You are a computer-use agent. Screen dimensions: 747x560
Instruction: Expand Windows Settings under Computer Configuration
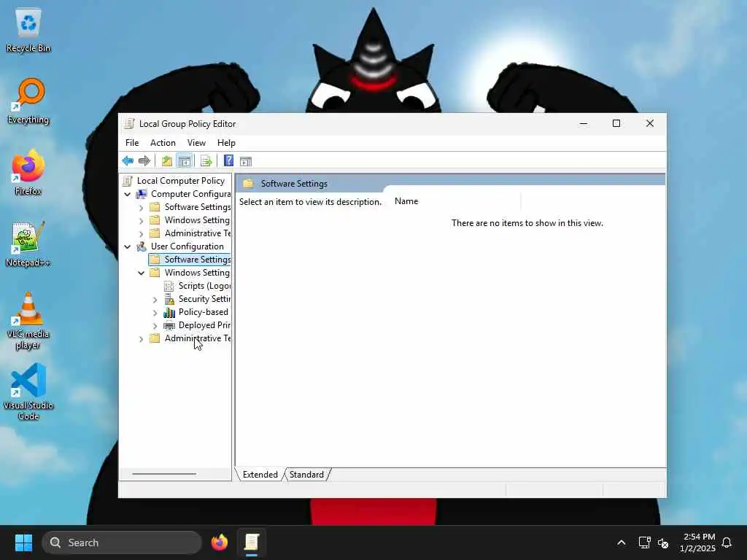(141, 220)
